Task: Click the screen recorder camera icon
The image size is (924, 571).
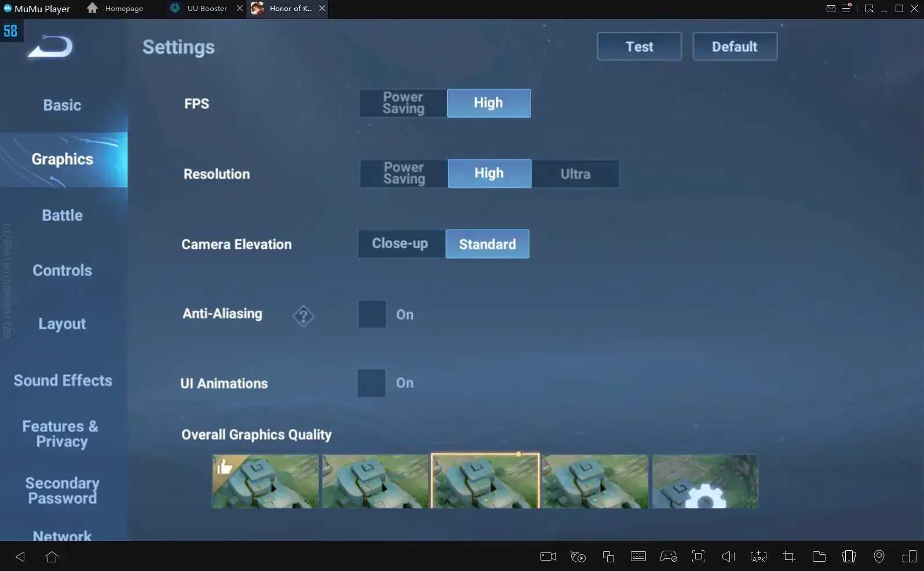Action: pos(547,557)
